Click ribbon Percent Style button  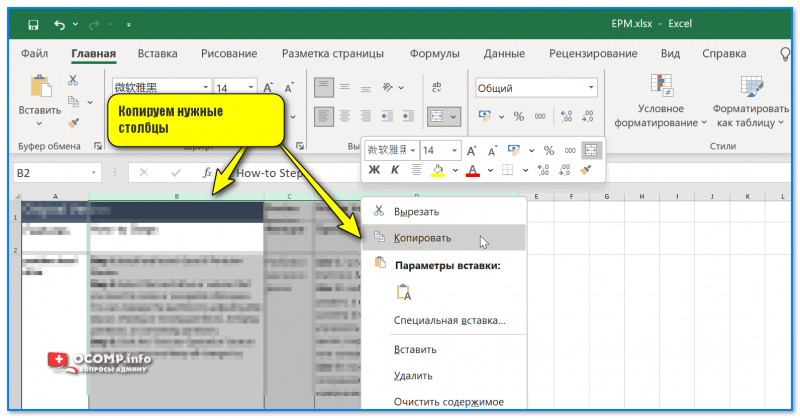click(x=519, y=116)
